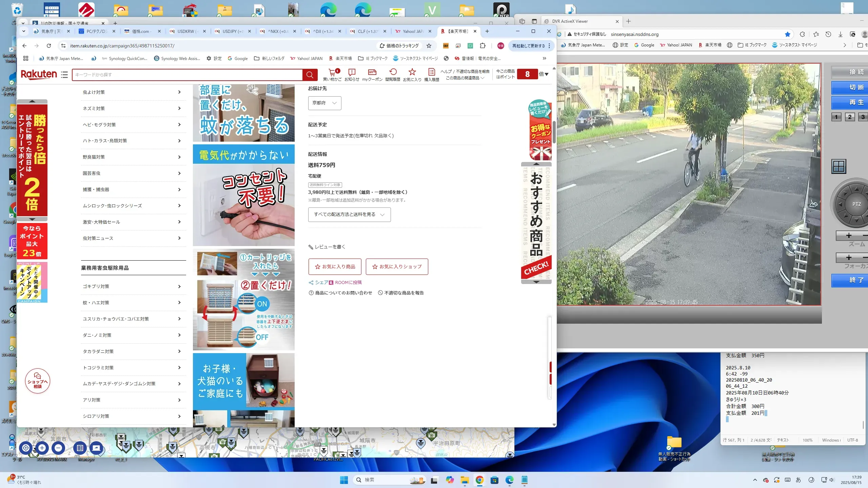Toggle bookmark star in Chrome address bar

429,46
